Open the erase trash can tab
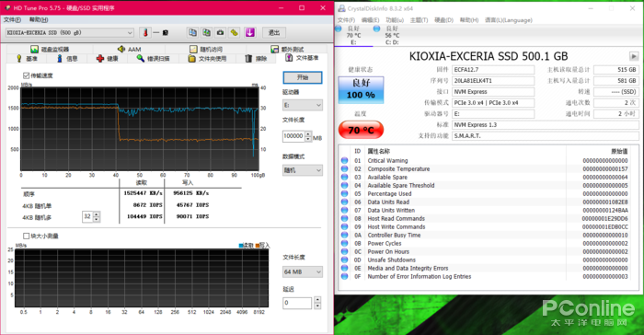The width and height of the screenshot is (644, 335). click(x=256, y=59)
